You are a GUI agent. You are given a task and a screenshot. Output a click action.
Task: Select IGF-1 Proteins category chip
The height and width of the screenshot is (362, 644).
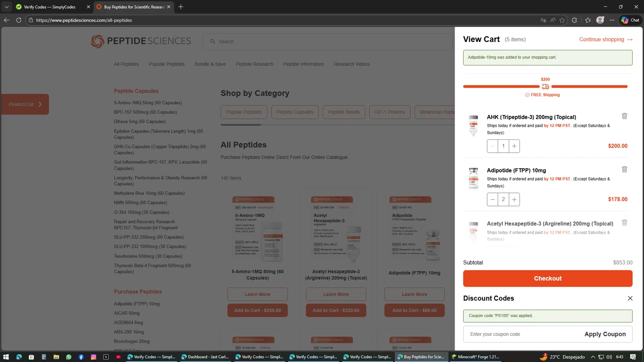(389, 112)
